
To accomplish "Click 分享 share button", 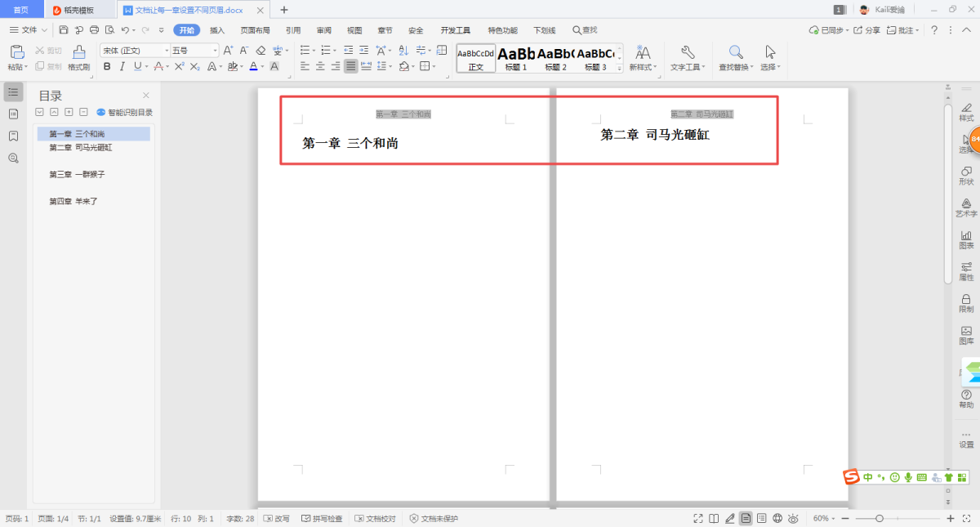I will [x=867, y=30].
